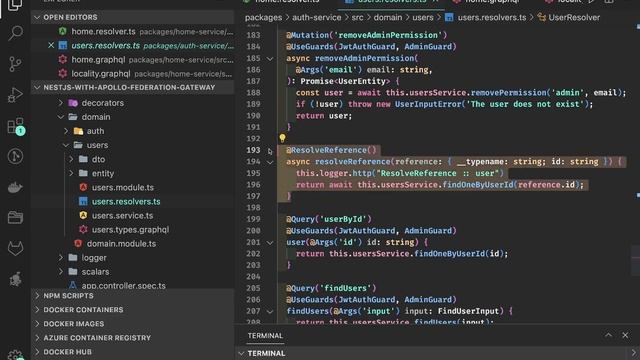Close users.resolvers.ts in Open Editors

[x=51, y=45]
